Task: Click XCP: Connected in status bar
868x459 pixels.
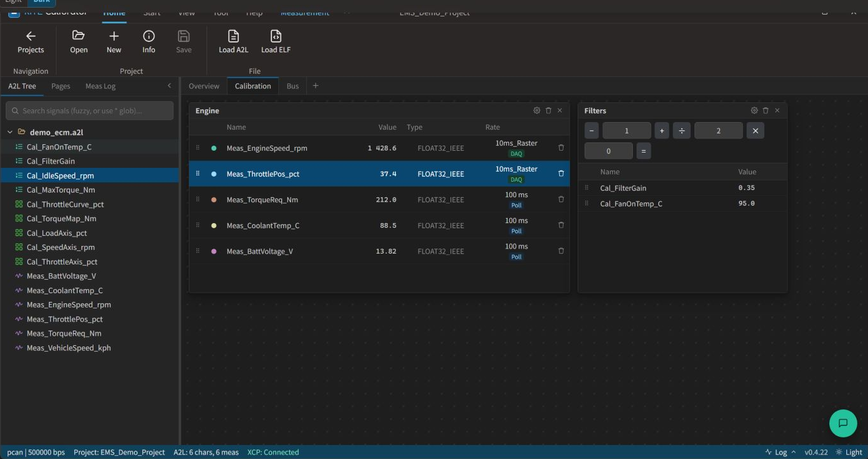Action: (273, 453)
